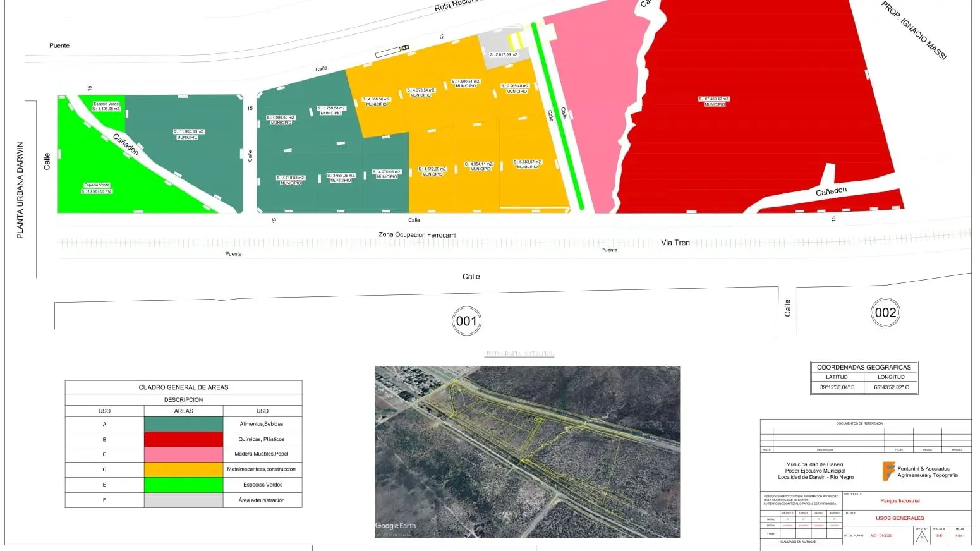980x551 pixels.
Task: Click the revision triangle symbol in title block
Action: coord(922,537)
